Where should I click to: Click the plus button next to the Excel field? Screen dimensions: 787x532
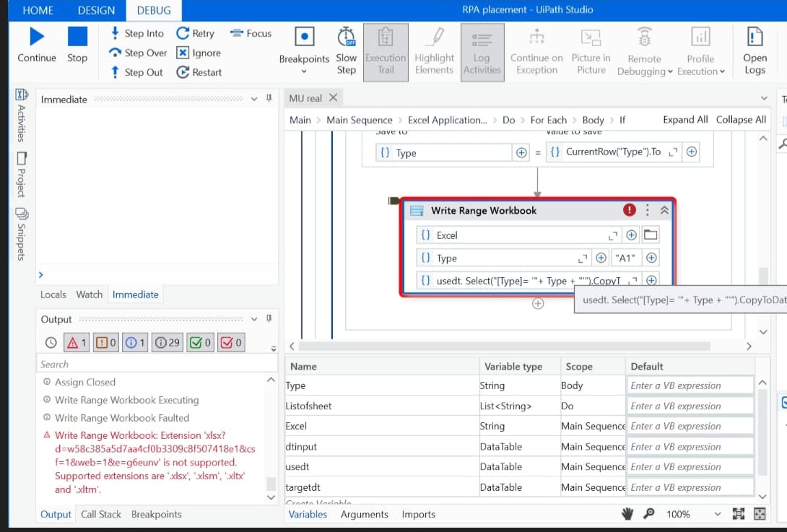(632, 235)
